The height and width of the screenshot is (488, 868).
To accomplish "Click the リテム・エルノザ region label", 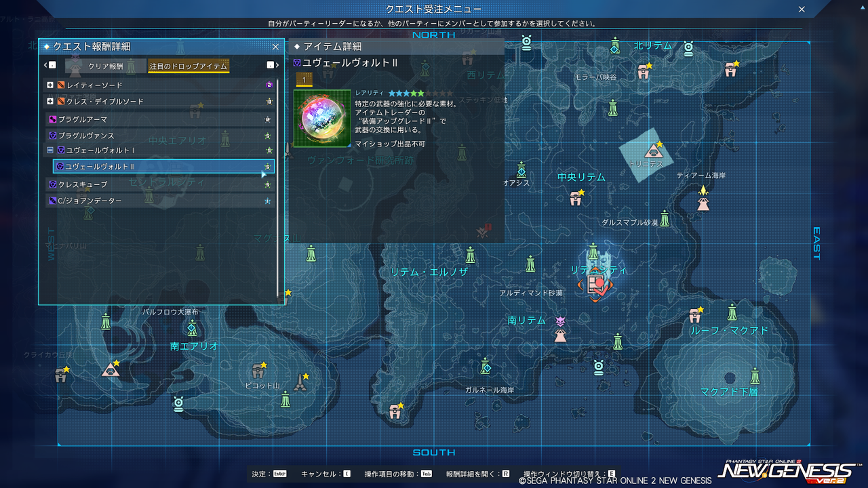I will [x=429, y=272].
